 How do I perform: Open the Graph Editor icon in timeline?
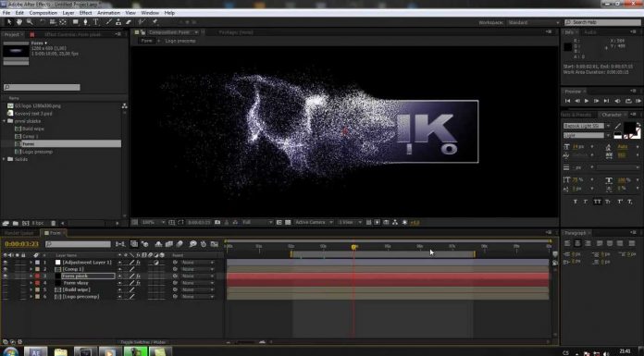(214, 244)
